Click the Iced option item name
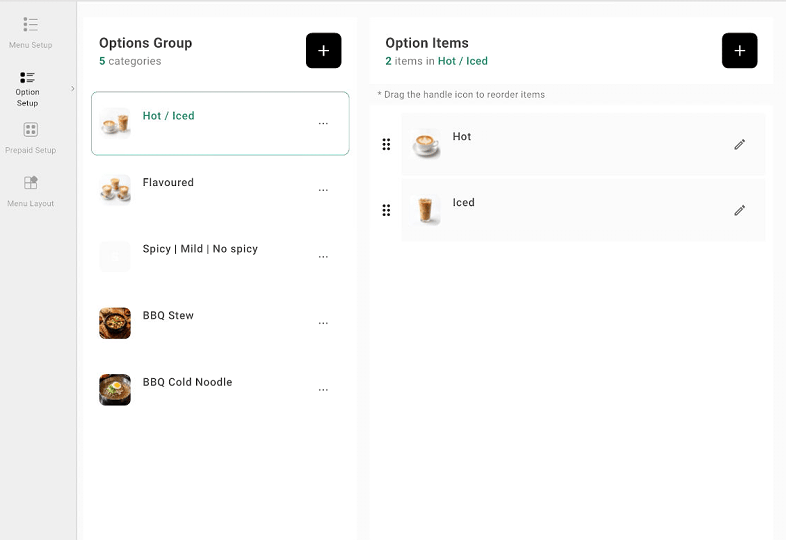Image resolution: width=786 pixels, height=540 pixels. tap(463, 203)
